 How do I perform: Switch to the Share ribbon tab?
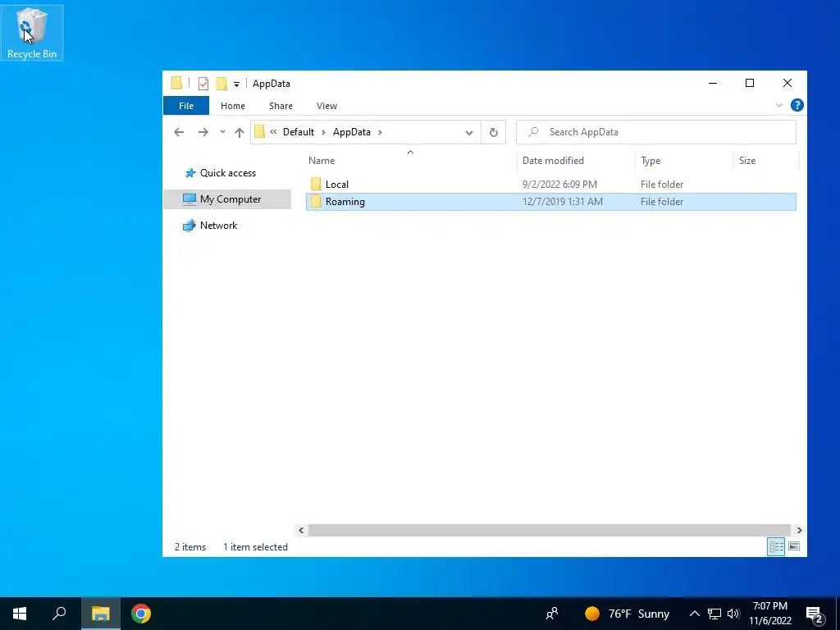click(281, 106)
